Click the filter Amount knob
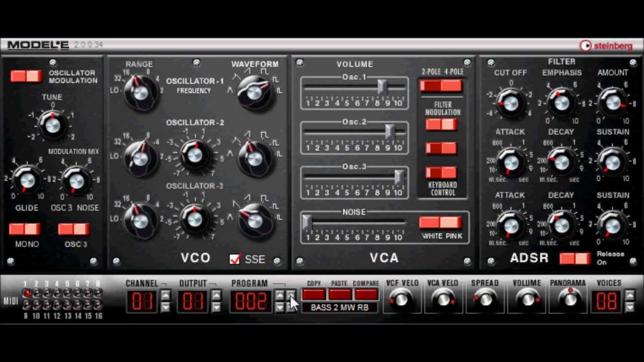 coord(612,103)
